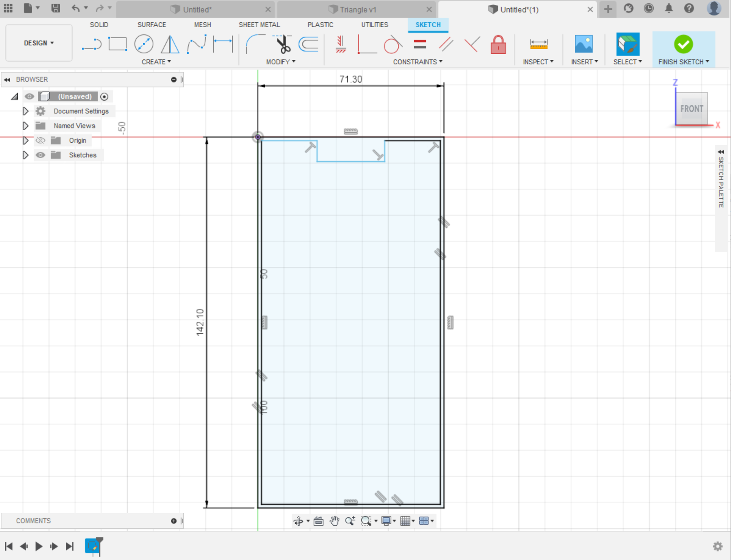
Task: Choose the Offset tool
Action: tap(309, 44)
